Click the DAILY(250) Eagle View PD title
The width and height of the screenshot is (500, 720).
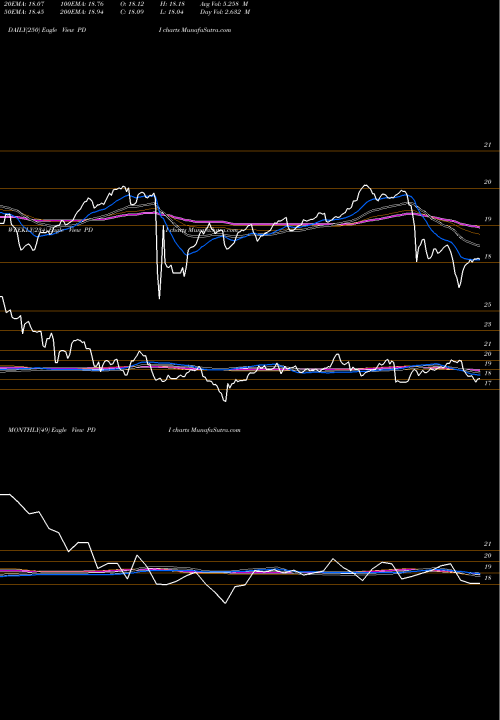(47, 30)
